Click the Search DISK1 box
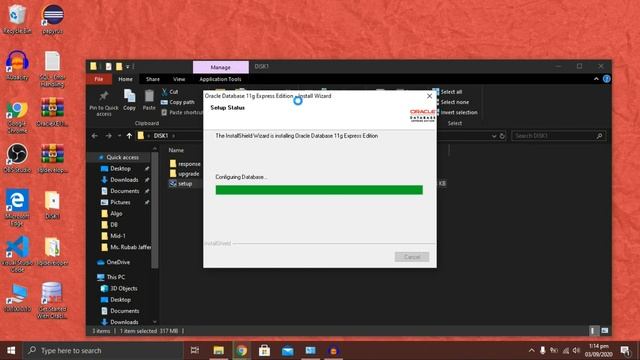The image size is (640, 360). click(x=558, y=136)
